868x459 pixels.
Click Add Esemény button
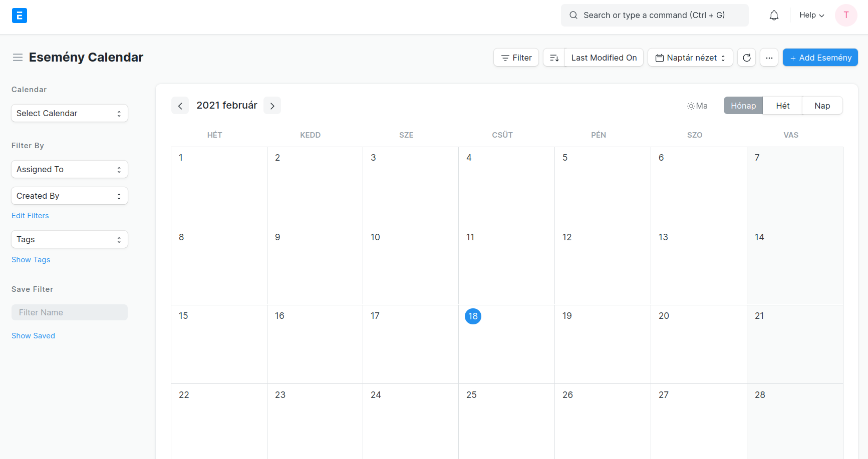[x=820, y=58]
